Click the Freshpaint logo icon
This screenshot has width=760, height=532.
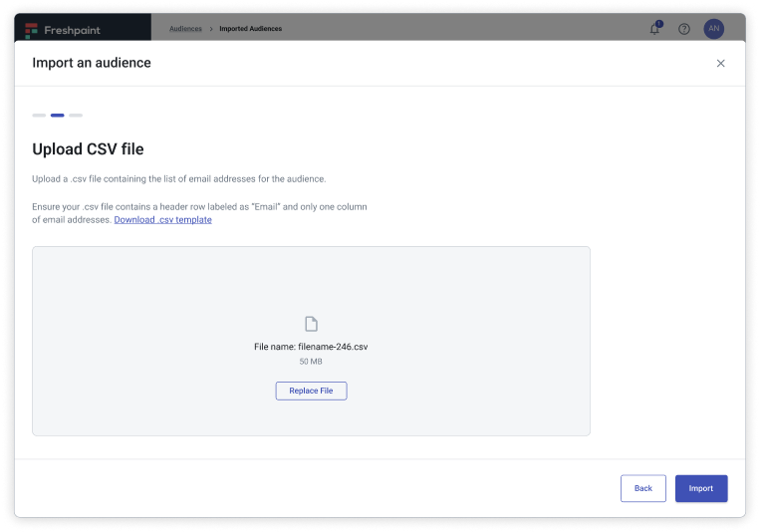[x=32, y=30]
